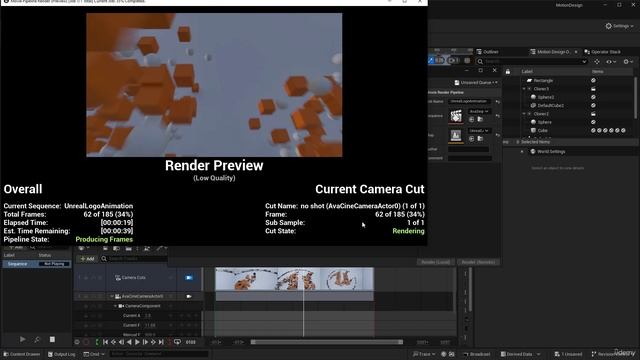This screenshot has width=640, height=360.
Task: Open the Content Drawer
Action: [22, 354]
